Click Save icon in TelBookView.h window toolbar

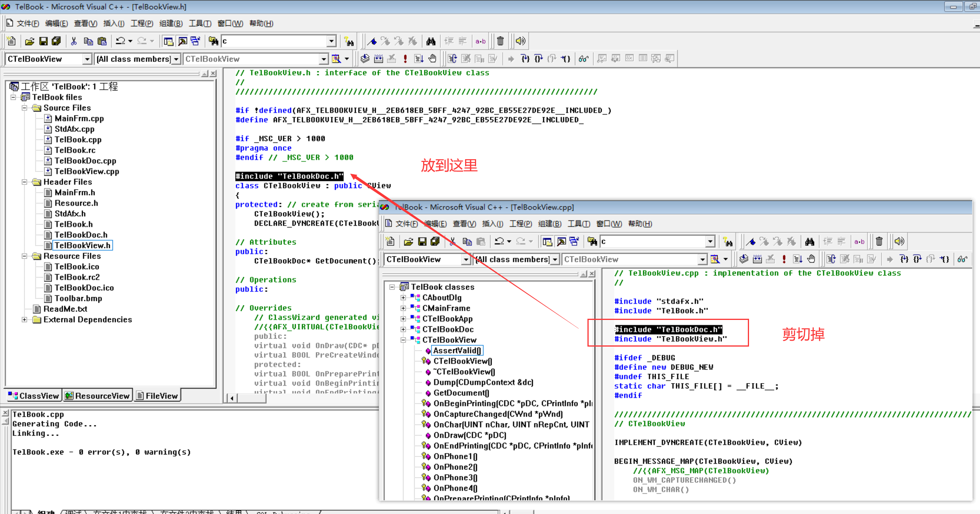click(x=43, y=41)
